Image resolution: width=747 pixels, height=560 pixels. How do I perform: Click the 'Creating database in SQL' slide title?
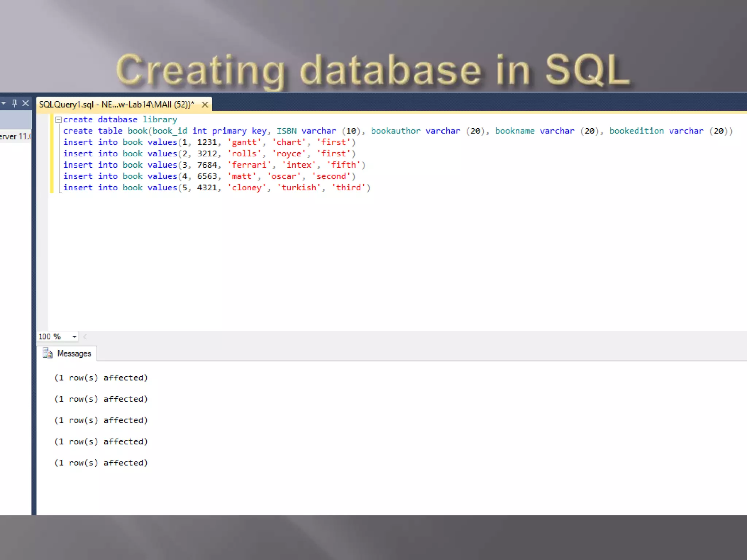pos(373,70)
